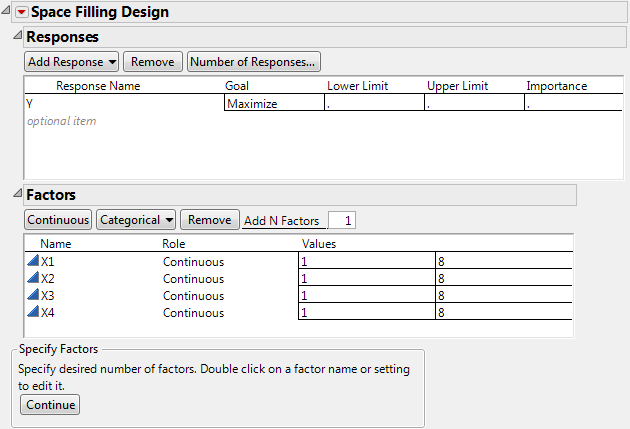Screen dimensions: 630x429
Task: Click the continuous icon beside X1
Action: (33, 262)
